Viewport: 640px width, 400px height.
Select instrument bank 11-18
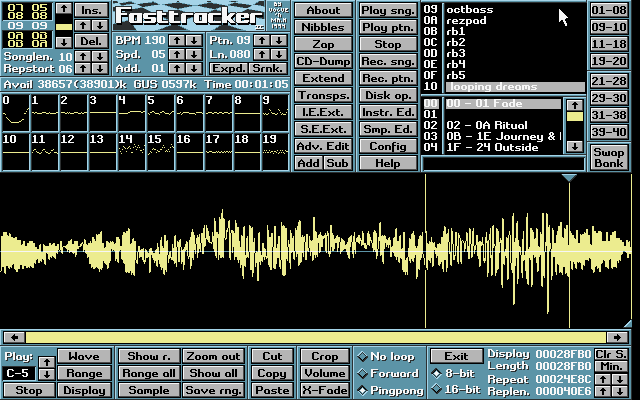pyautogui.click(x=609, y=44)
